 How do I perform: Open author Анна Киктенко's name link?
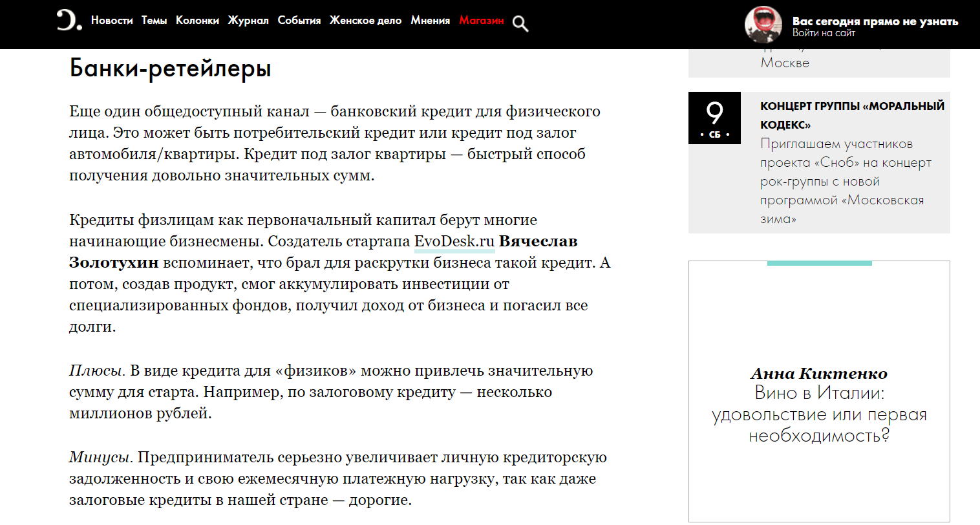(819, 374)
